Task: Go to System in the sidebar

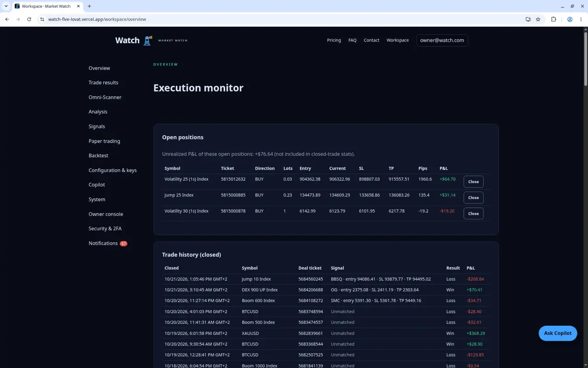Action: pyautogui.click(x=97, y=200)
